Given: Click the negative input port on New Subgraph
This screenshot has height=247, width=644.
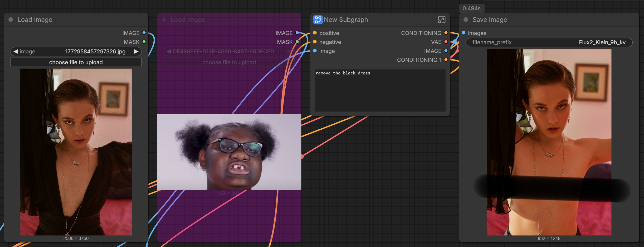Looking at the screenshot, I should [315, 42].
